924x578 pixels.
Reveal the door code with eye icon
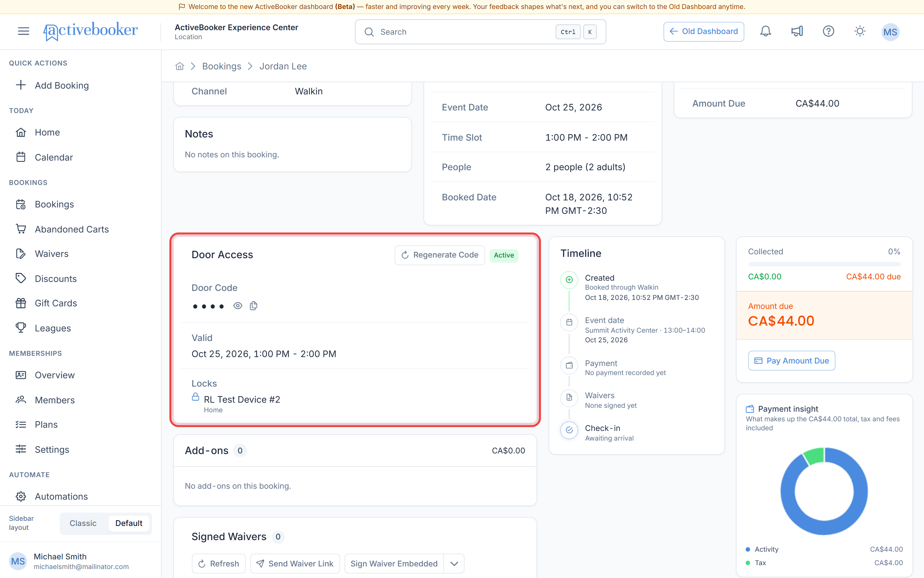[237, 306]
